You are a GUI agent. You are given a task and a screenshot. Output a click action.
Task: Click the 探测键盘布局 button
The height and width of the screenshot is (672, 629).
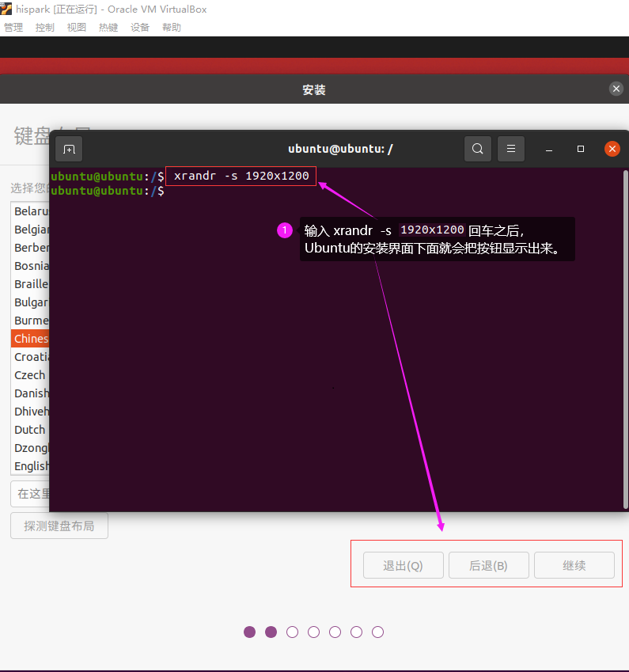[59, 526]
